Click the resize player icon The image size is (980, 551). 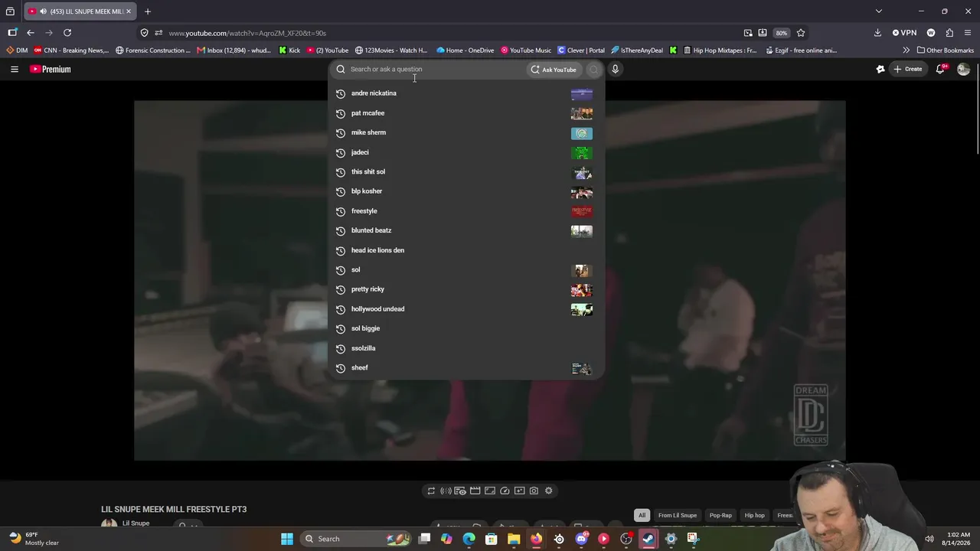point(490,491)
